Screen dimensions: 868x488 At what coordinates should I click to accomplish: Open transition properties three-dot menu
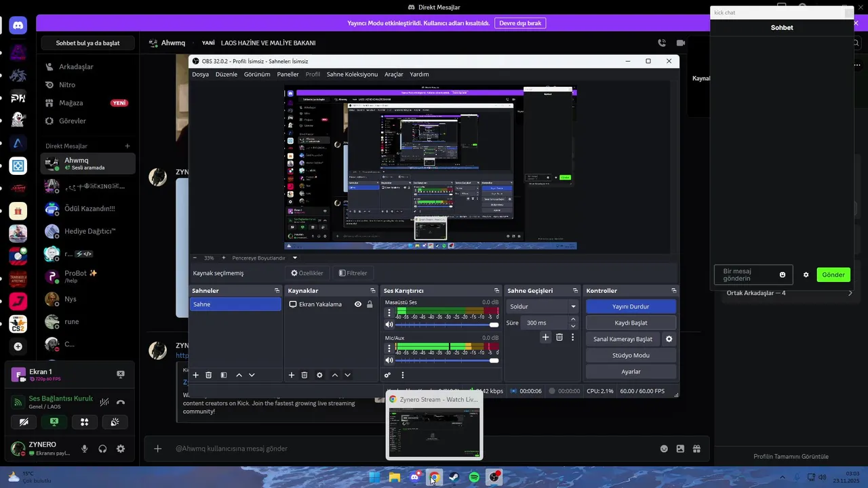click(573, 337)
